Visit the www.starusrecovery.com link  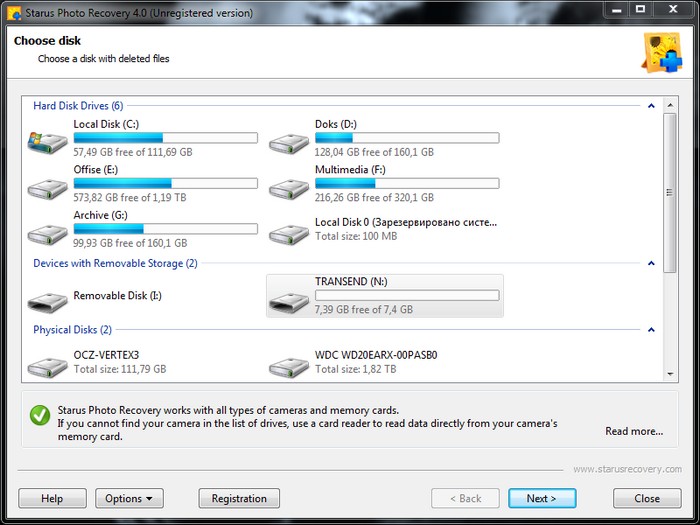coord(627,469)
